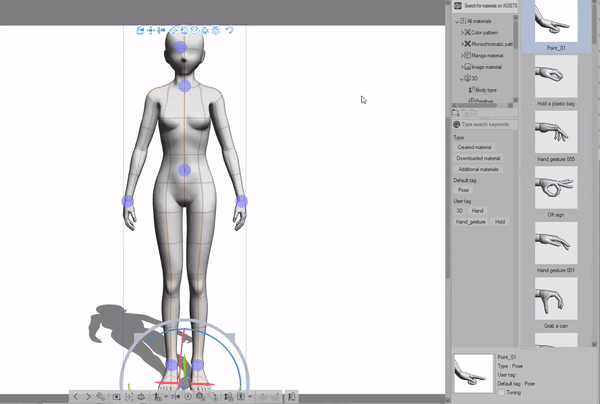
Task: Open the wrench object settings icon
Action: [x=100, y=397]
